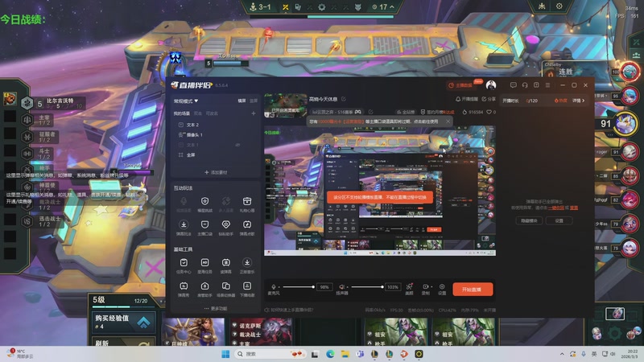
Task: Adjust the microphone volume slider
Action: coord(298,287)
